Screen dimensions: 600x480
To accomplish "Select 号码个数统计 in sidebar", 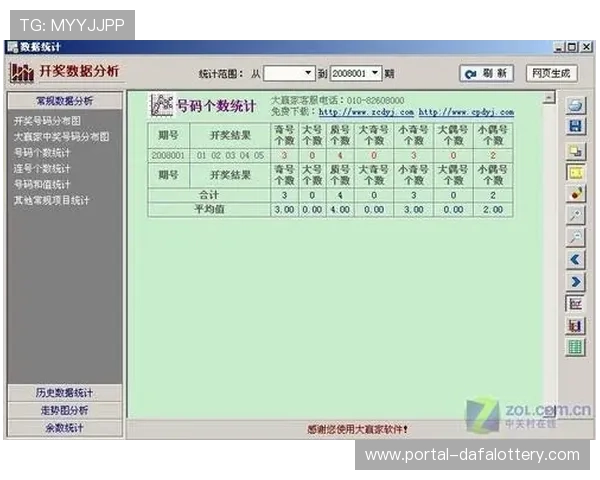I will click(42, 153).
